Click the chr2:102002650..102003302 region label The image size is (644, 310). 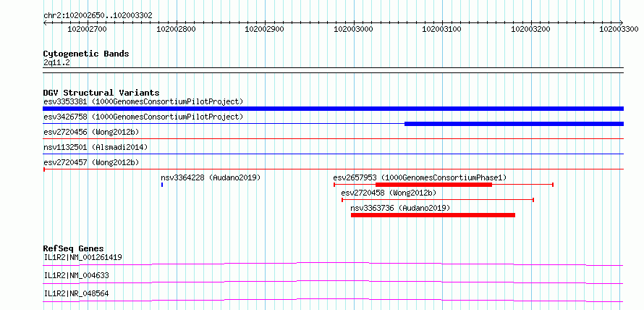coord(98,16)
